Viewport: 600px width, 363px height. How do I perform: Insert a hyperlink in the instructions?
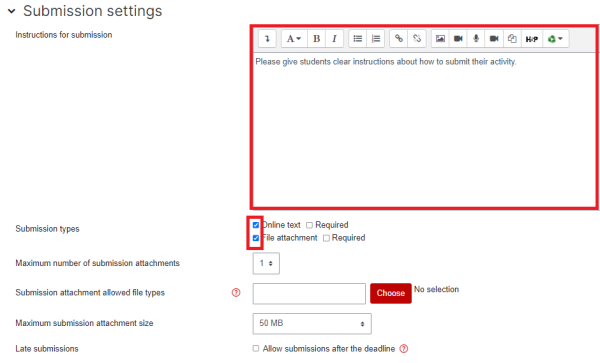[x=399, y=39]
